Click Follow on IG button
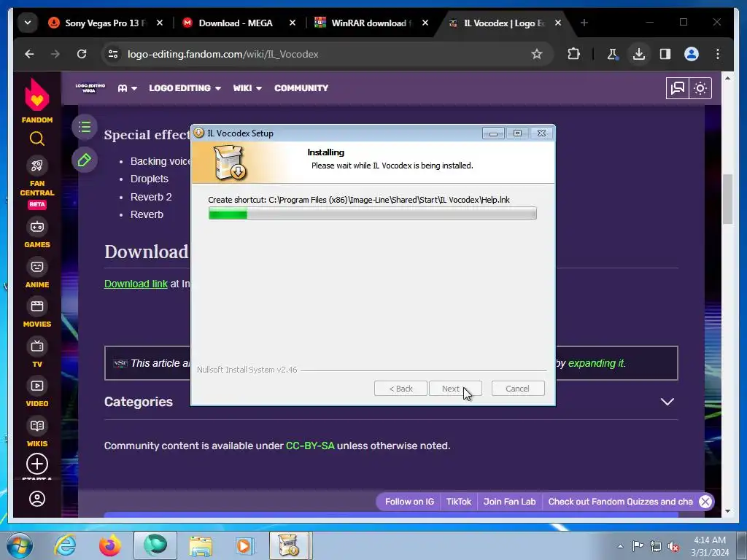This screenshot has height=560, width=747. point(409,502)
